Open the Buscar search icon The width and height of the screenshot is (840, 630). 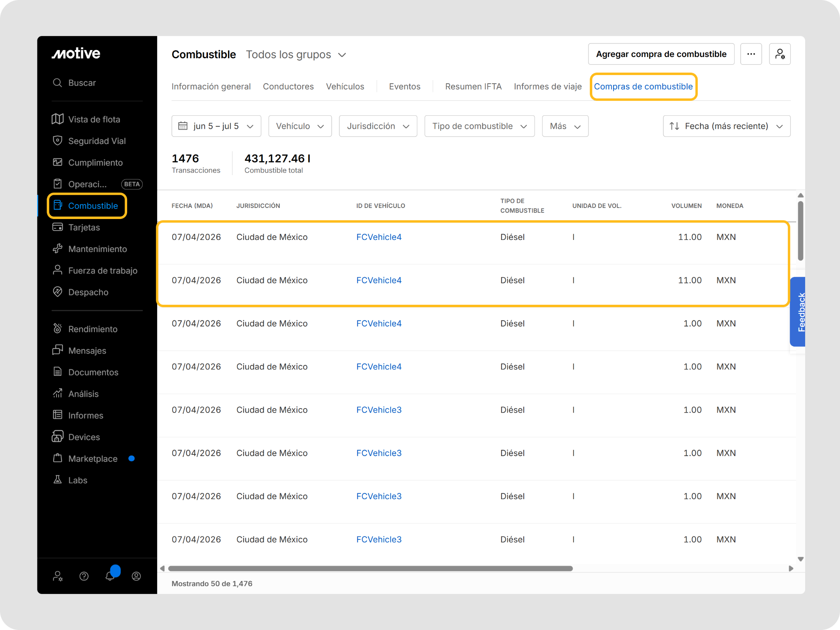57,83
